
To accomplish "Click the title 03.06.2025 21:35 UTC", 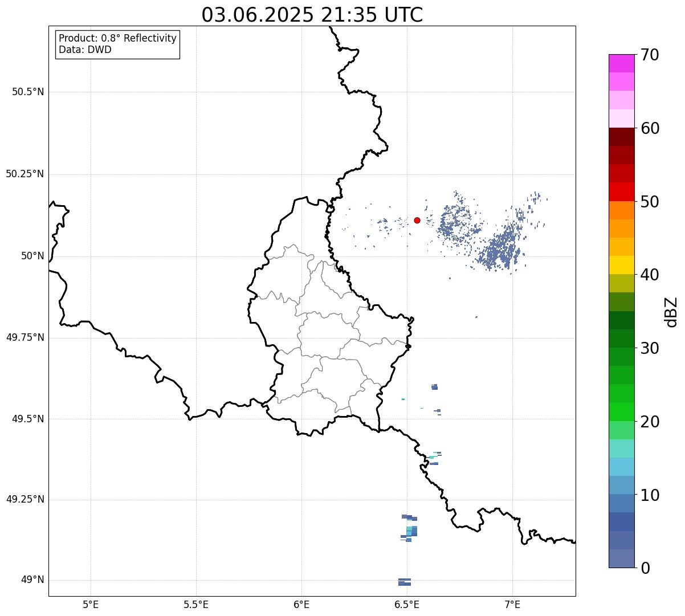I will pyautogui.click(x=312, y=15).
